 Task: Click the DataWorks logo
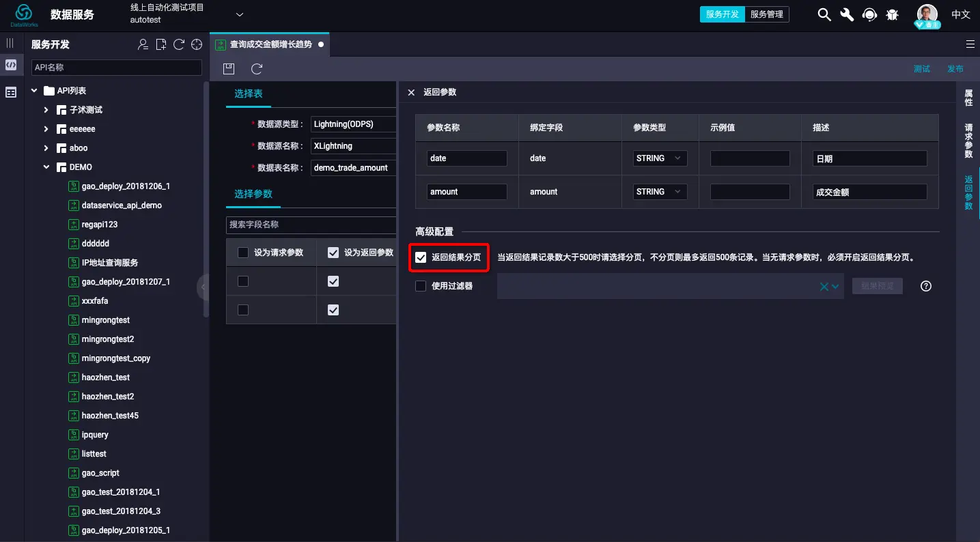(x=24, y=14)
